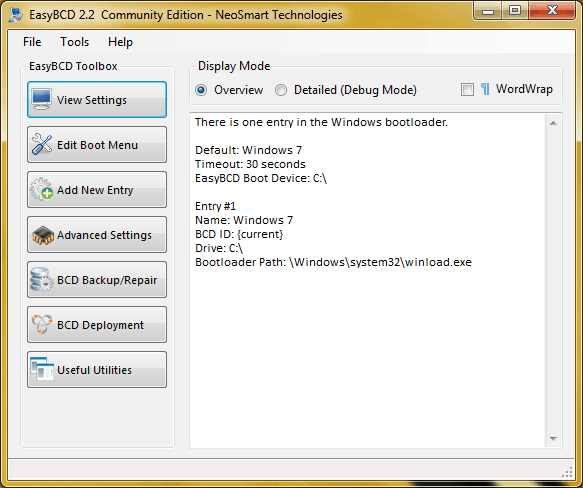Click the chip icon for Advanced Settings
583x488 pixels.
tap(43, 235)
